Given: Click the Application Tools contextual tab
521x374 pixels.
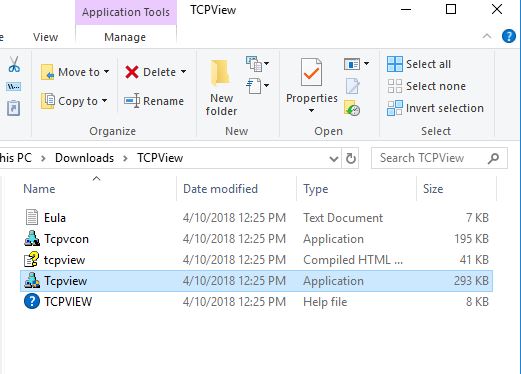Looking at the screenshot, I should [x=126, y=12].
